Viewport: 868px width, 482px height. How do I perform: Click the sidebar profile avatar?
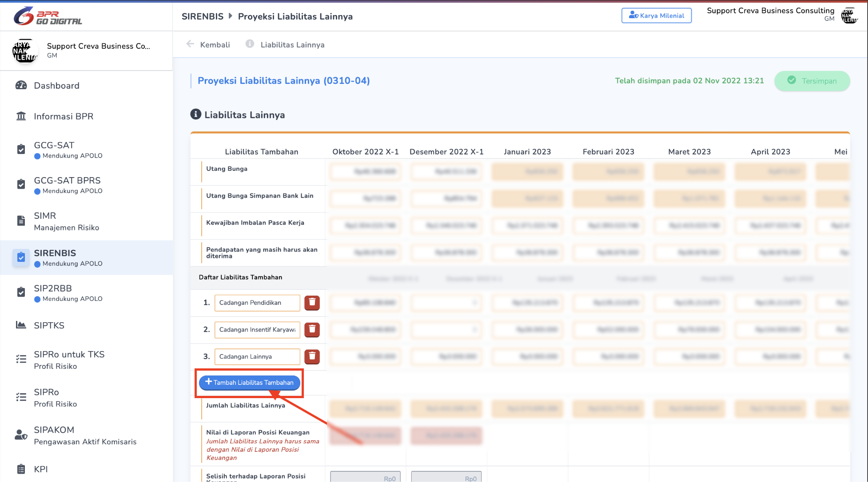pyautogui.click(x=25, y=50)
